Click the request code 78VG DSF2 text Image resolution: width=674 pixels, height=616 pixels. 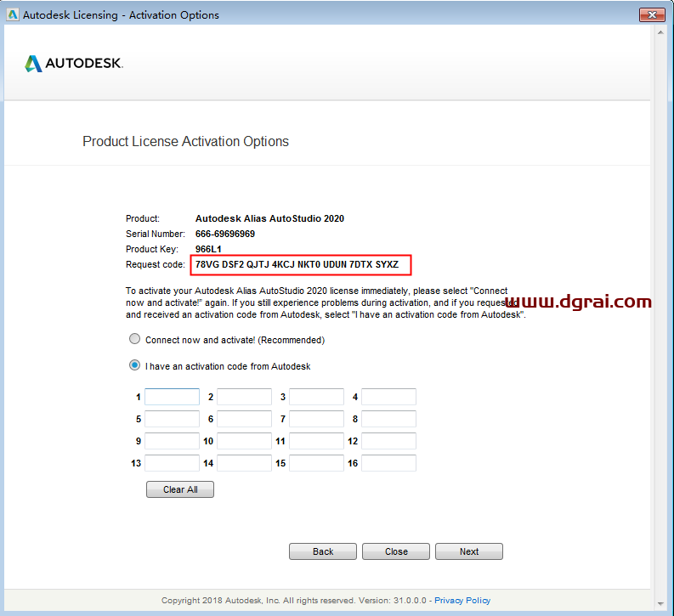[297, 264]
